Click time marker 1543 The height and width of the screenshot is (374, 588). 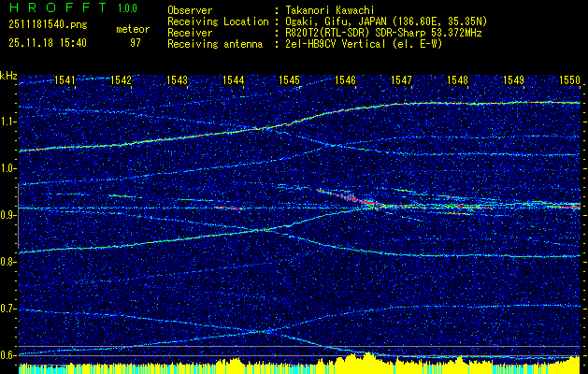pos(177,79)
